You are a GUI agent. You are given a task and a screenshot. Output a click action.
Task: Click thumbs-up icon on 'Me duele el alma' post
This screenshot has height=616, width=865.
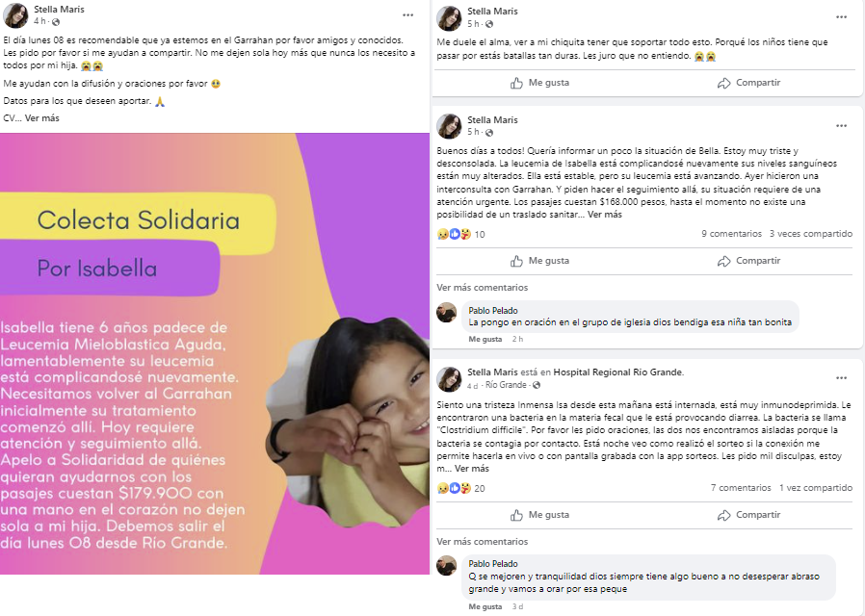click(x=516, y=83)
